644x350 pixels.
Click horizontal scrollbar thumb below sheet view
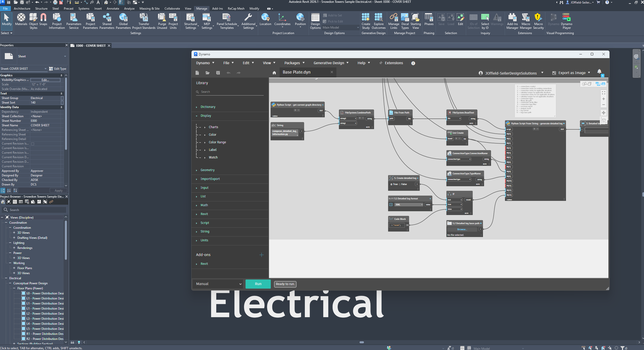pyautogui.click(x=362, y=342)
